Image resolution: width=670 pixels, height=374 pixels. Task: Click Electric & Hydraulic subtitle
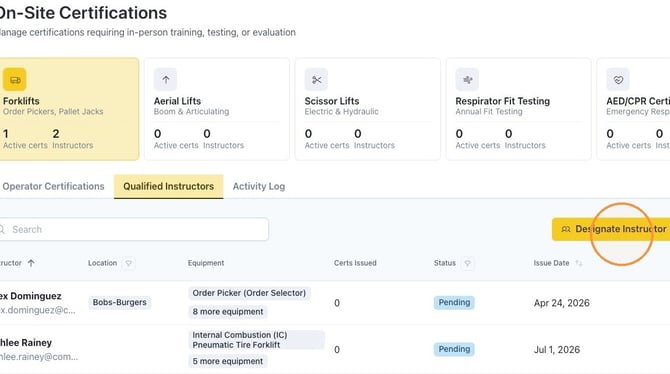click(x=341, y=112)
